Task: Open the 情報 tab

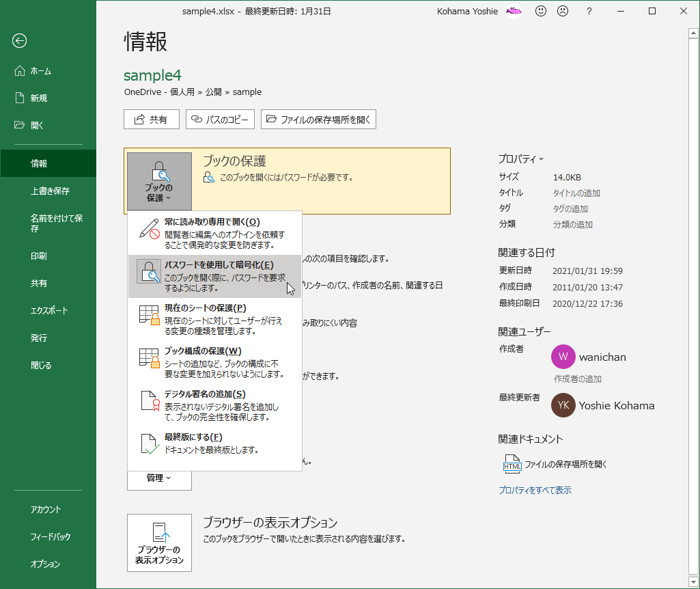Action: point(48,163)
